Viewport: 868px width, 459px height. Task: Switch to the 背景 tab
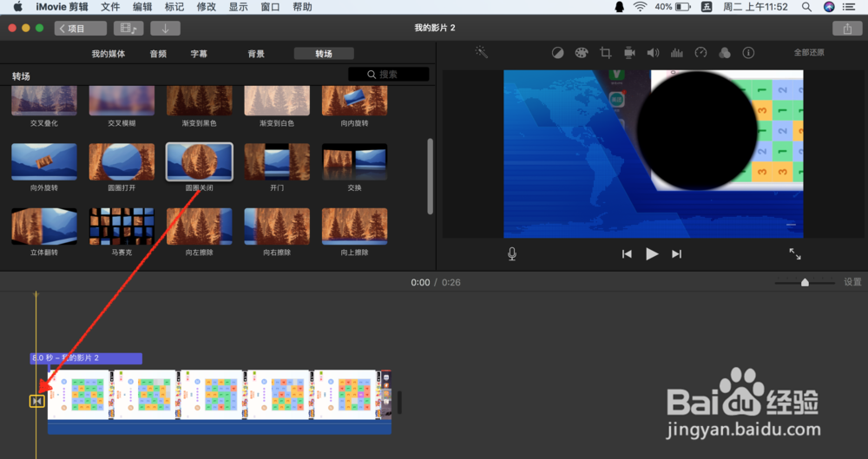(x=256, y=54)
